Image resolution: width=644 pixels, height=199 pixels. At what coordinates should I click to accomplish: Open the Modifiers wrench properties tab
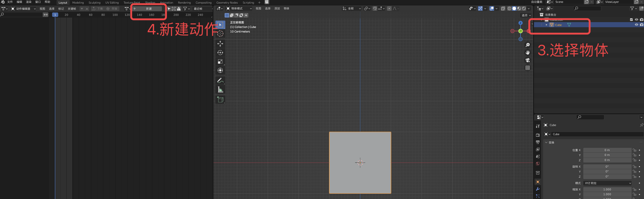[538, 189]
